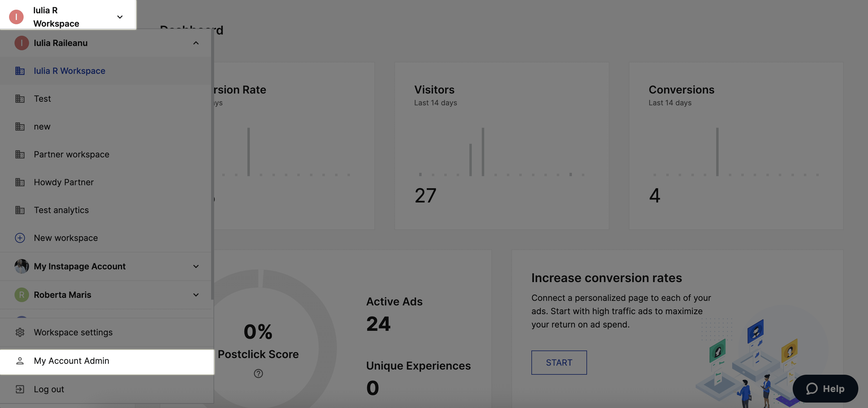Expand the My Instapage Account section
The image size is (868, 408).
[196, 266]
